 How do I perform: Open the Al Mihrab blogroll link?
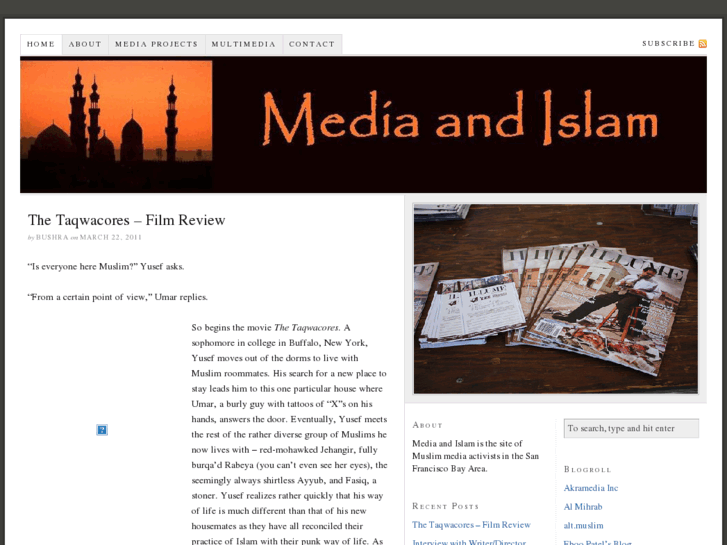click(x=583, y=507)
